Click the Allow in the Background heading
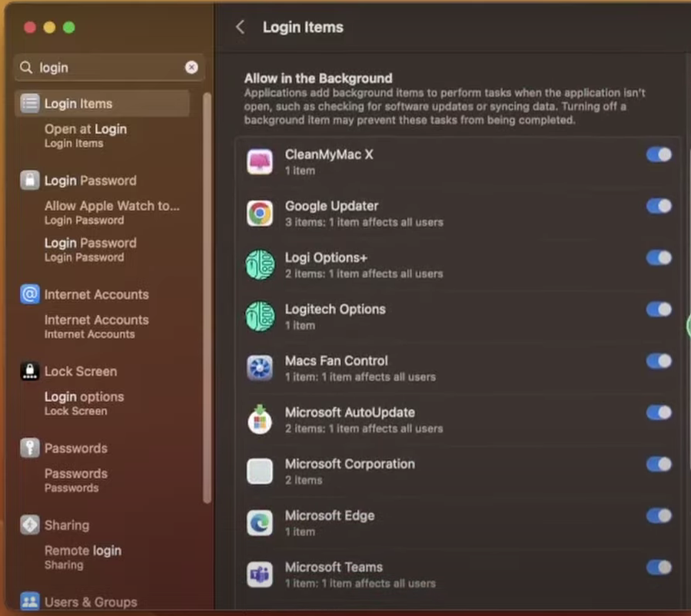The height and width of the screenshot is (616, 691). pos(318,78)
